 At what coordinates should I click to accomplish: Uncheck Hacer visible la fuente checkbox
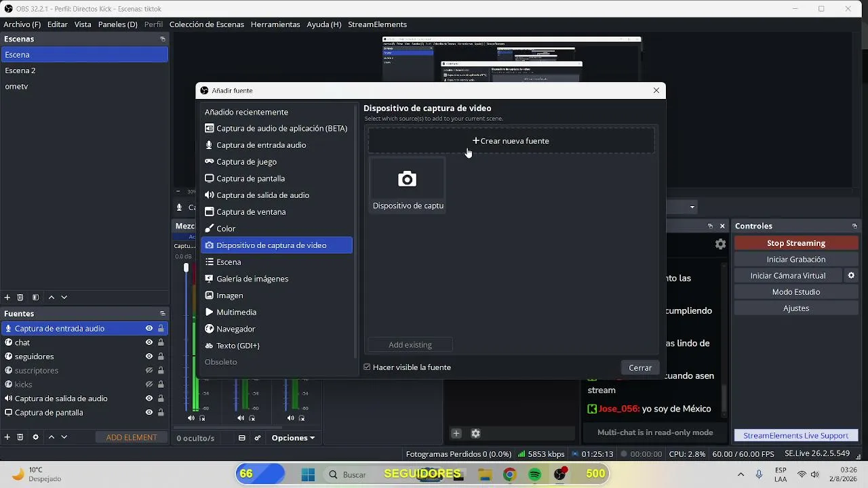click(x=367, y=367)
